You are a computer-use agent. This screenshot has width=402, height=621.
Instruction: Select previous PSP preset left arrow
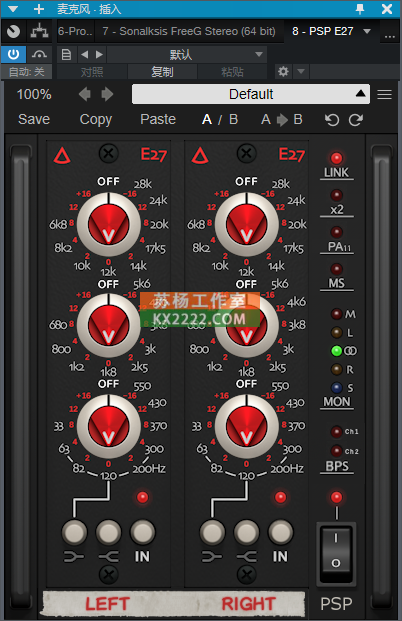pos(85,94)
